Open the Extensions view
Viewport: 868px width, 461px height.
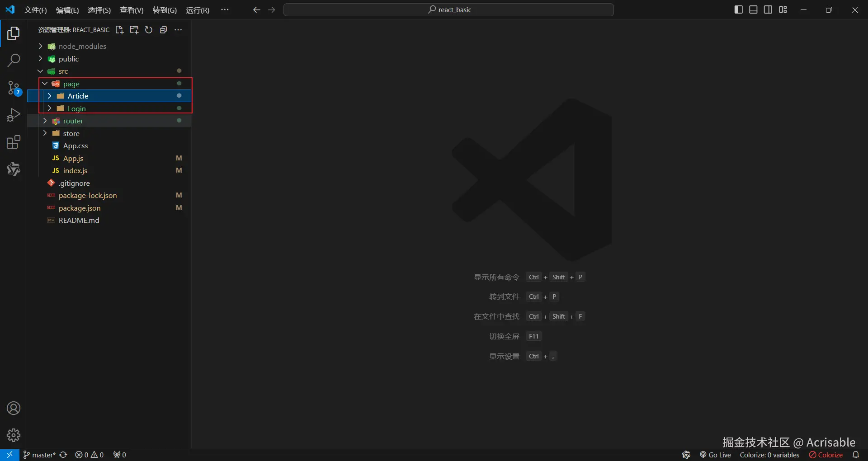pos(14,142)
